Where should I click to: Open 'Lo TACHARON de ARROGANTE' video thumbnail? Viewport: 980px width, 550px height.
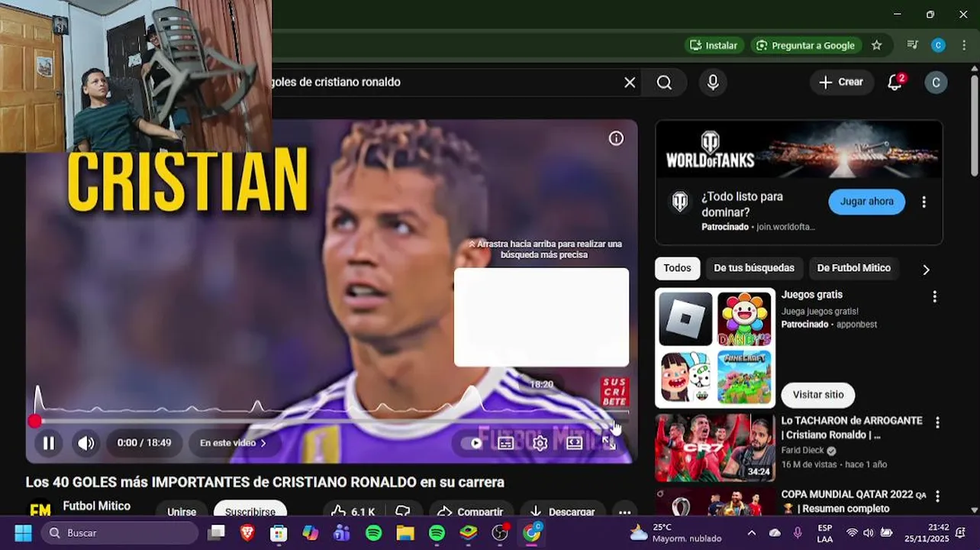point(715,448)
